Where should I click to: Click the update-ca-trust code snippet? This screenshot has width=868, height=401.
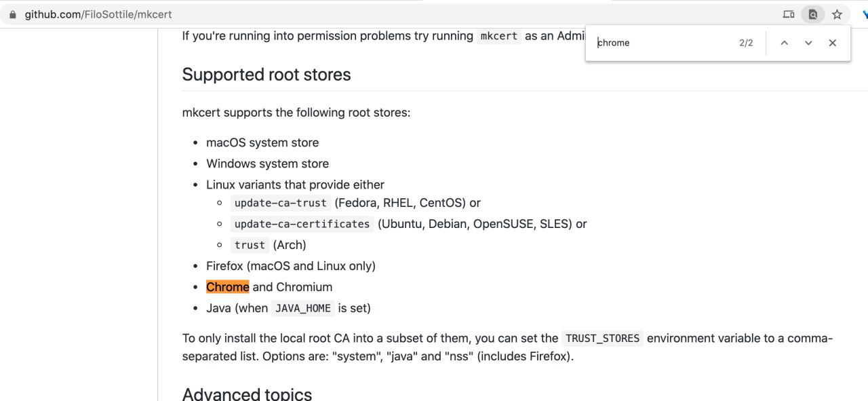[x=280, y=203]
